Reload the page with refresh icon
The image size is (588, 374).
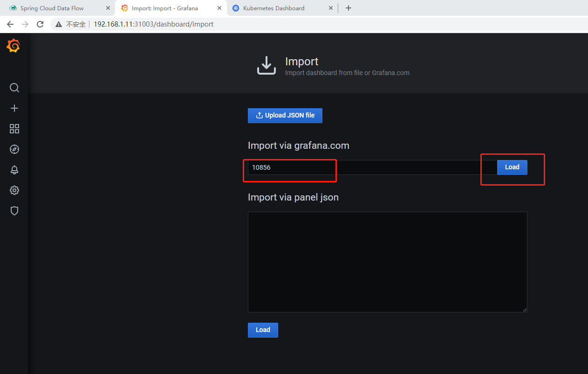[x=40, y=24]
